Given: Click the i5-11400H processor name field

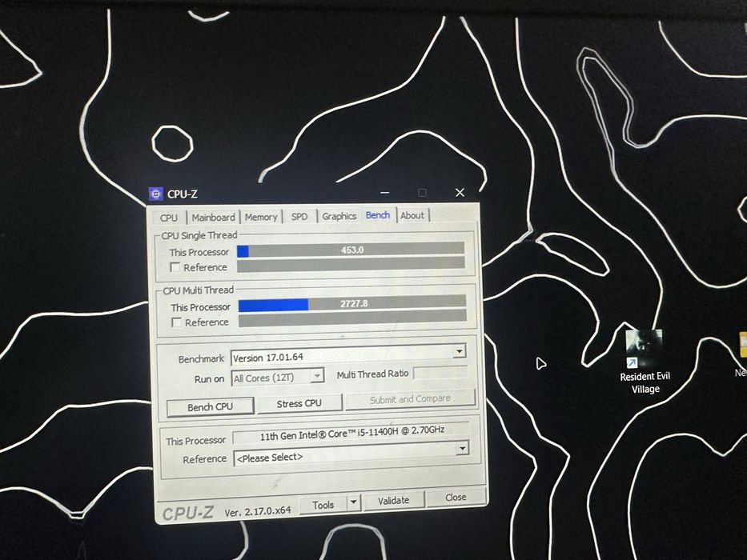Looking at the screenshot, I should coord(351,434).
